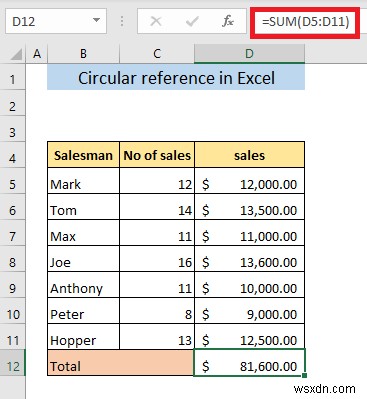Screen dimensions: 367x399
Task: Select row 1 header
Action: [x=13, y=78]
